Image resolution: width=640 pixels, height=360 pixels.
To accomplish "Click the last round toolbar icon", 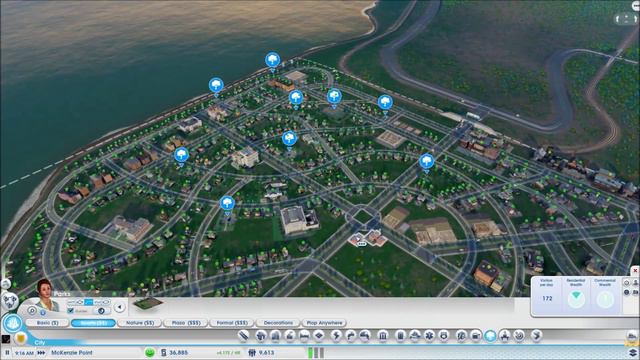I will [536, 336].
